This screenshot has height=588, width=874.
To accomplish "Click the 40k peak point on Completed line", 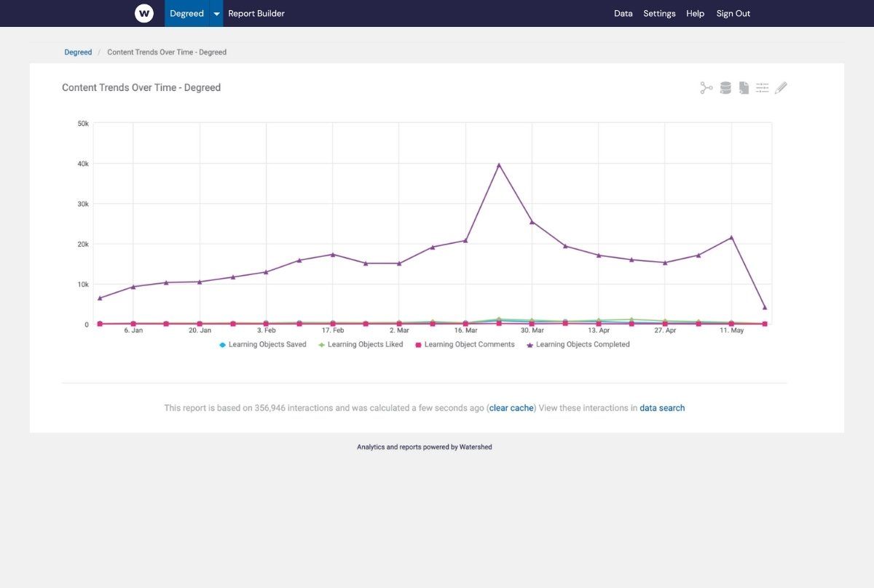I will pyautogui.click(x=499, y=165).
